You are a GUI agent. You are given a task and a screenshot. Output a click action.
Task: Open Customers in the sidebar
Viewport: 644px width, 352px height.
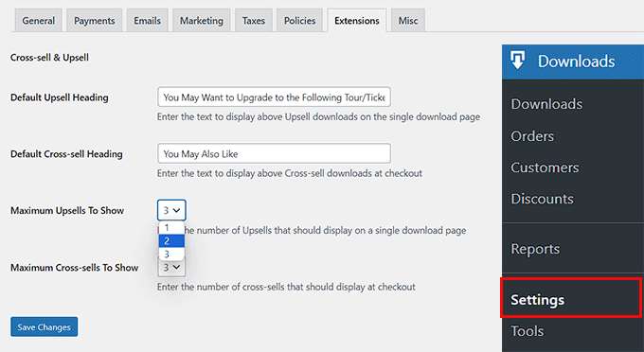pos(545,167)
